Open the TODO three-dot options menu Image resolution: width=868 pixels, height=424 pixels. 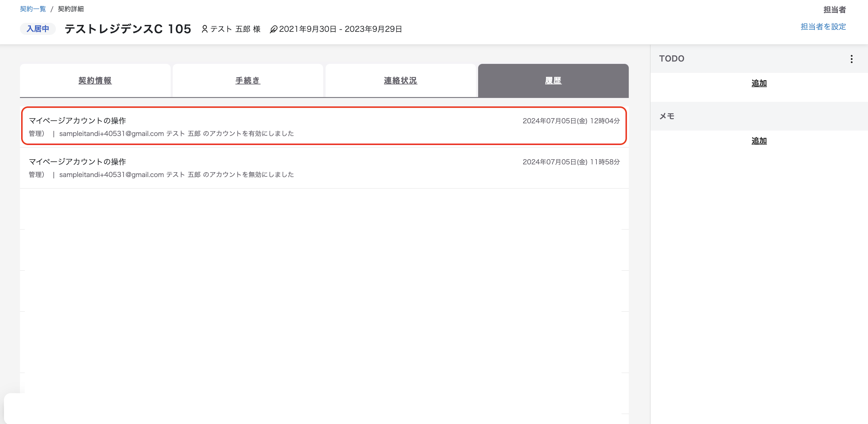tap(851, 59)
